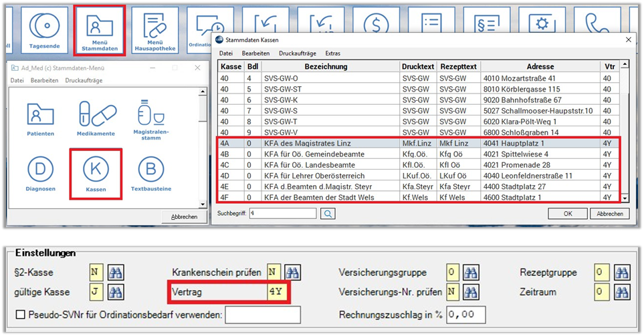The width and height of the screenshot is (644, 336).
Task: Open the Medikamente pills icon
Action: coord(93,119)
